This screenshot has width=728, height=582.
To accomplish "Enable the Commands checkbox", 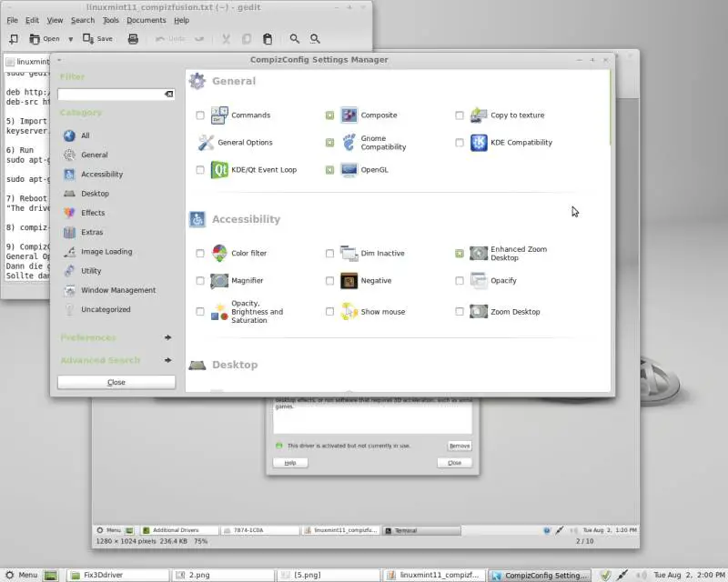I will click(200, 115).
